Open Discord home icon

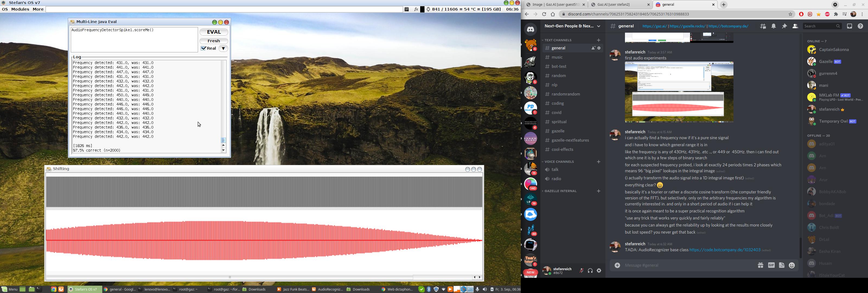tap(530, 29)
